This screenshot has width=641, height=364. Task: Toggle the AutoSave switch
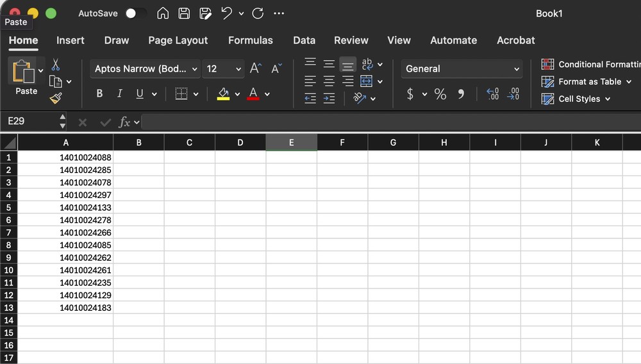(135, 13)
